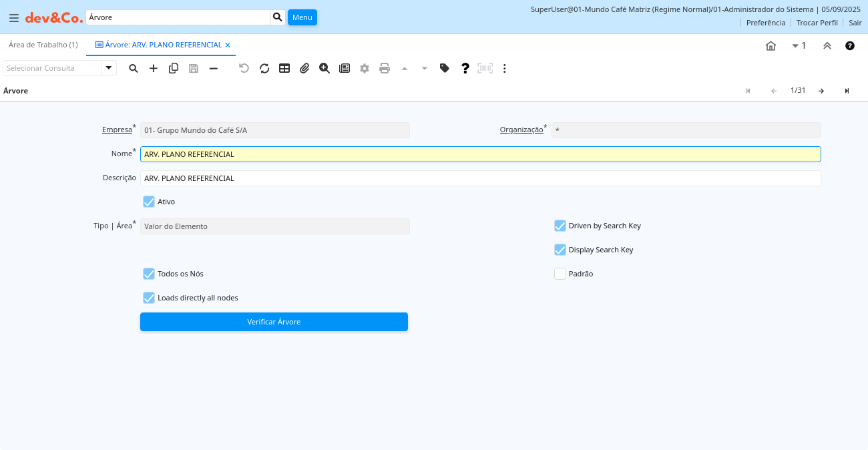Viewport: 868px width, 450px height.
Task: Click the magnifier Find record toolbar icon
Action: coord(134,68)
